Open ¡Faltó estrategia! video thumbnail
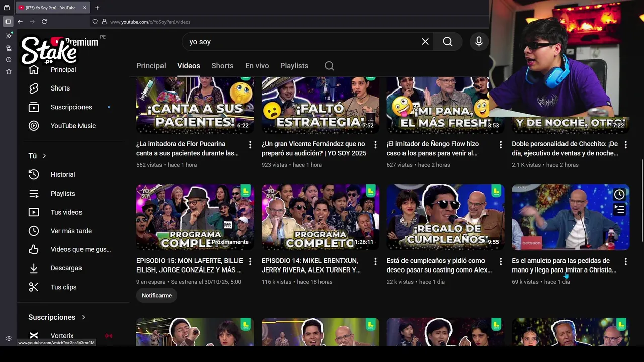644x362 pixels. 320,105
